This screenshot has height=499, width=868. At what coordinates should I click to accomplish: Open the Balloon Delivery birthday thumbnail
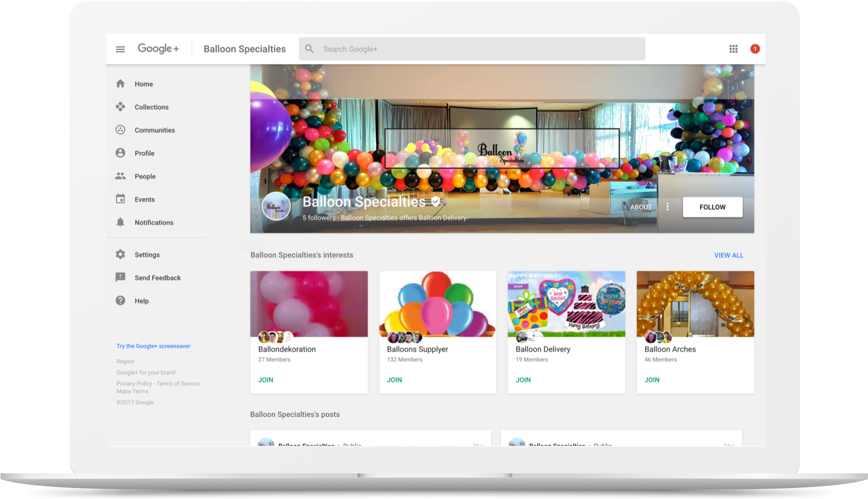(566, 303)
